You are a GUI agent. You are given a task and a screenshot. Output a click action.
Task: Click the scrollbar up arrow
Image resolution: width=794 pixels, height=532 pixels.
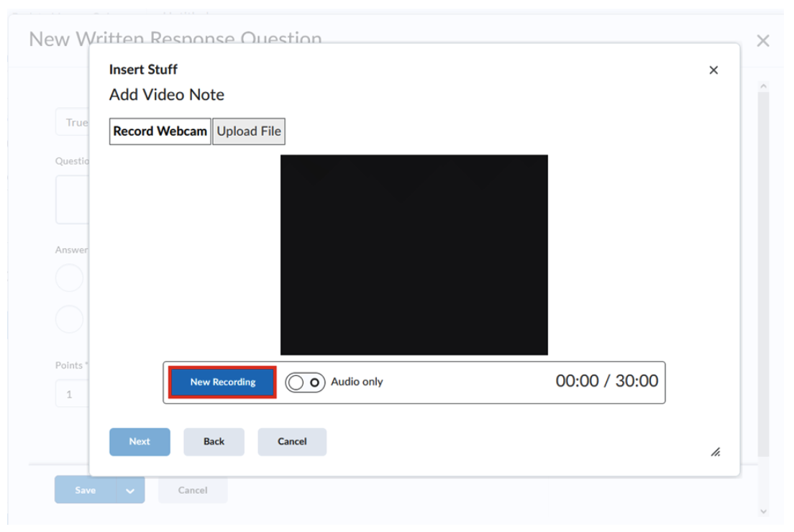tap(763, 86)
